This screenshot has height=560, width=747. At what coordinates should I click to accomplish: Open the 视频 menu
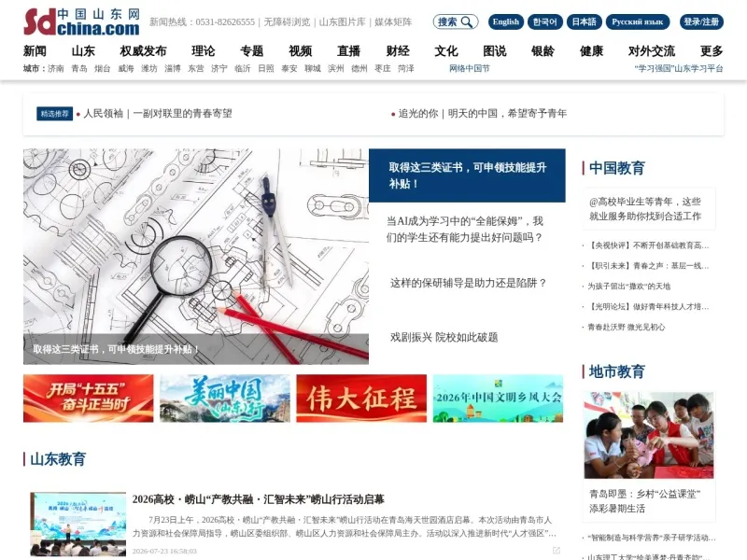[x=301, y=51]
